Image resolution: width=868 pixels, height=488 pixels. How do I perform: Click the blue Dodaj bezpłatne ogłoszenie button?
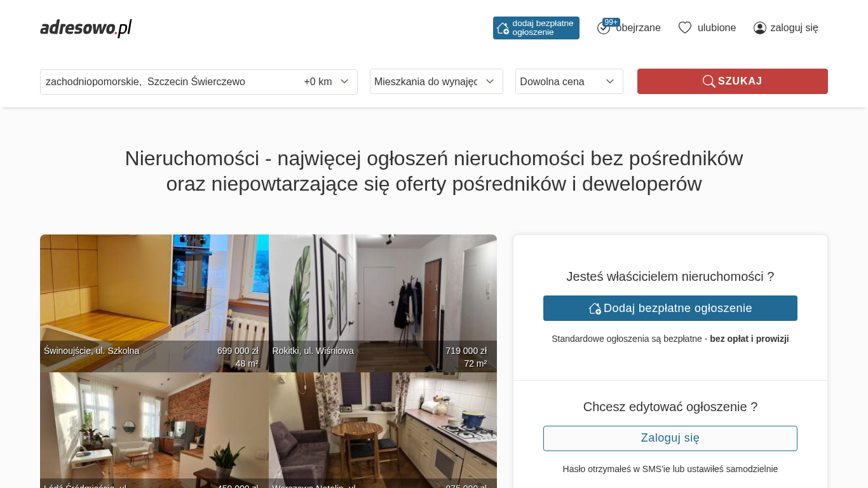670,308
